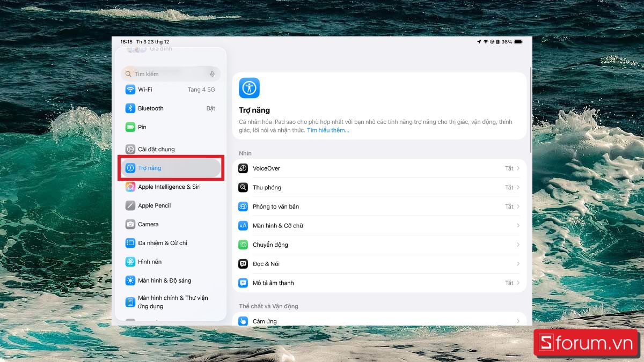
Task: Click the Mô tả âm thanh icon
Action: [243, 283]
